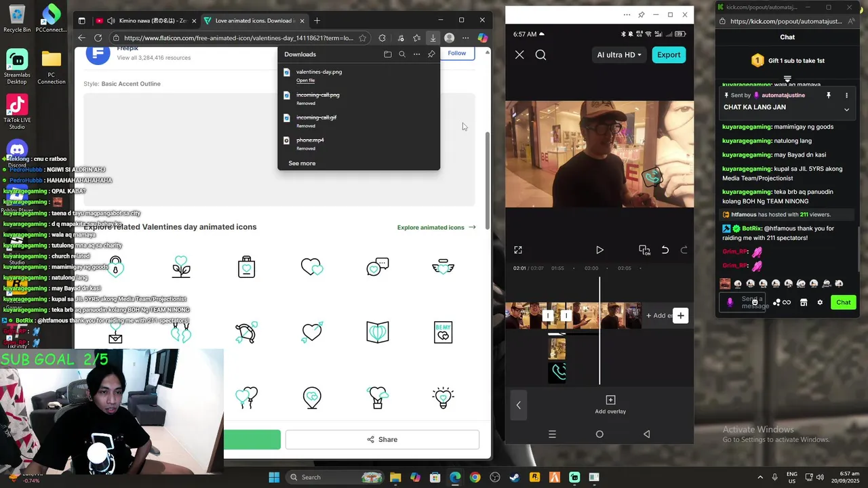Screen dimensions: 868x488
Task: Open AI ultra HD dropdown
Action: [x=619, y=55]
